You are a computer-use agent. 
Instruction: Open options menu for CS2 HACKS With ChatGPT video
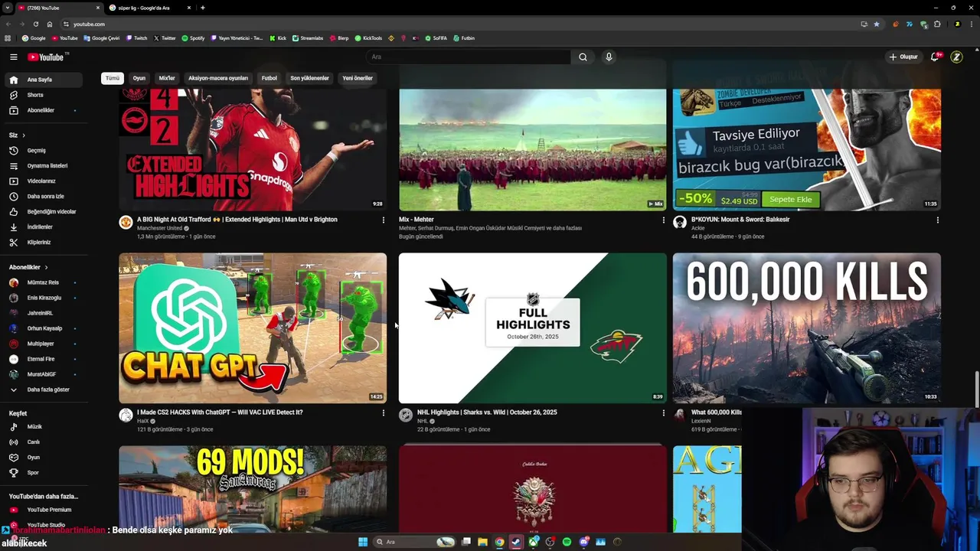pos(384,412)
